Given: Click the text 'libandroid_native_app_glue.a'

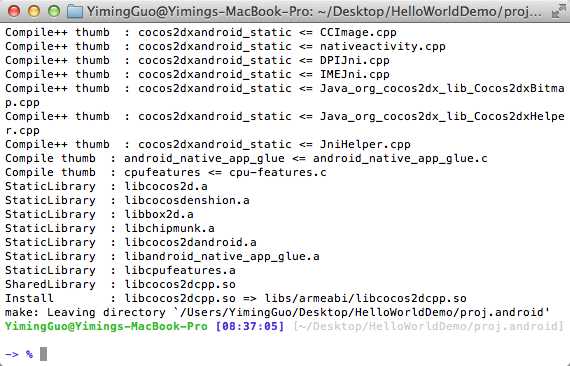Looking at the screenshot, I should (222, 257).
